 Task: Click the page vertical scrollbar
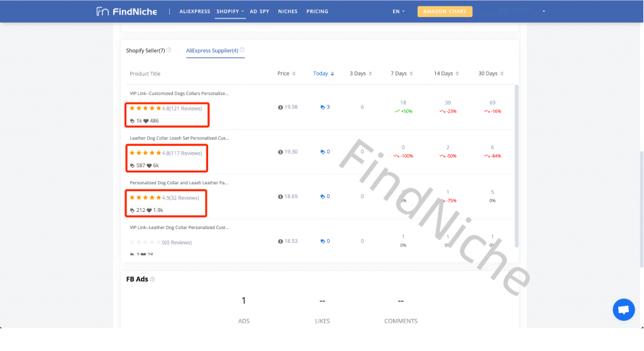point(641,209)
